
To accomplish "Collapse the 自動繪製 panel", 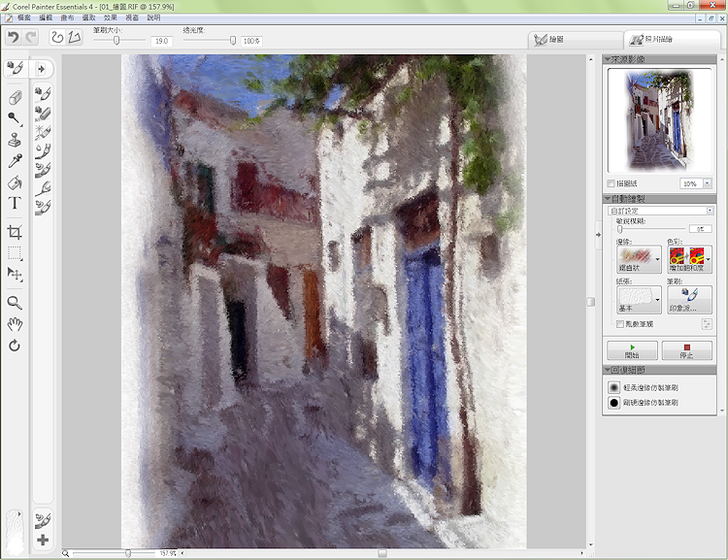I will coord(608,199).
